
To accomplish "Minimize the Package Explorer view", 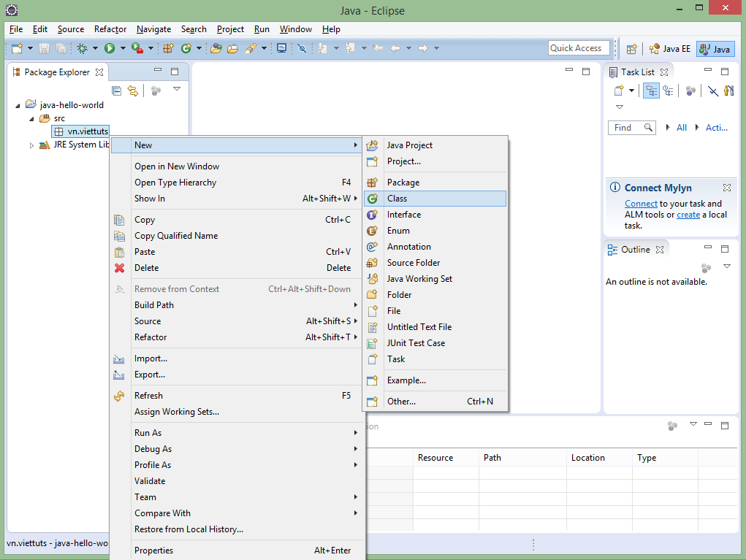I will point(158,70).
